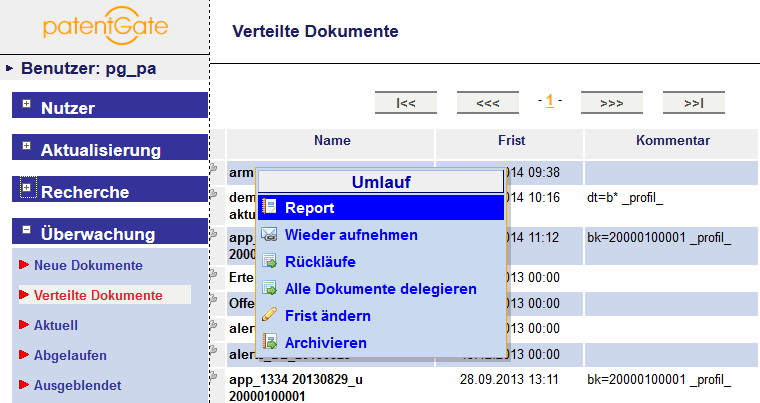Expand the Aktualisierung section
The height and width of the screenshot is (403, 760).
click(x=26, y=148)
